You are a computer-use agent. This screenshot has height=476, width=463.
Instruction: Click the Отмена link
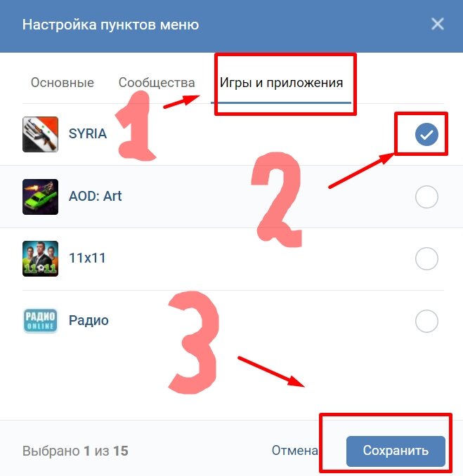click(x=294, y=451)
